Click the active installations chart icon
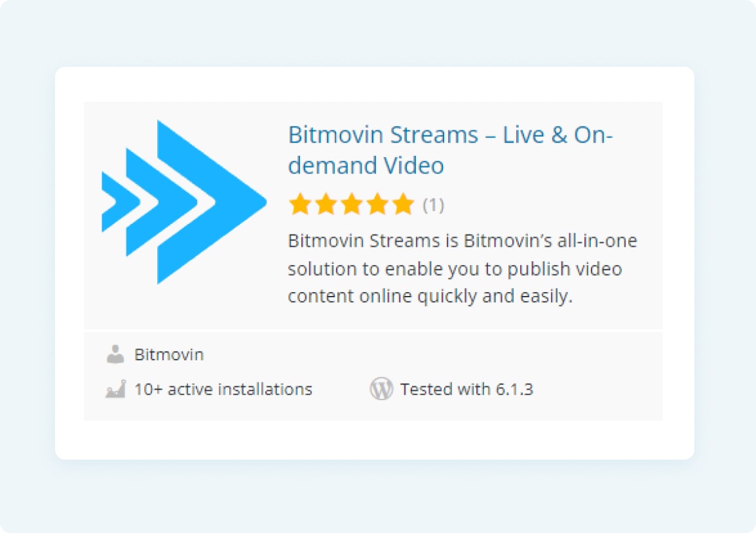756x533 pixels. [116, 389]
